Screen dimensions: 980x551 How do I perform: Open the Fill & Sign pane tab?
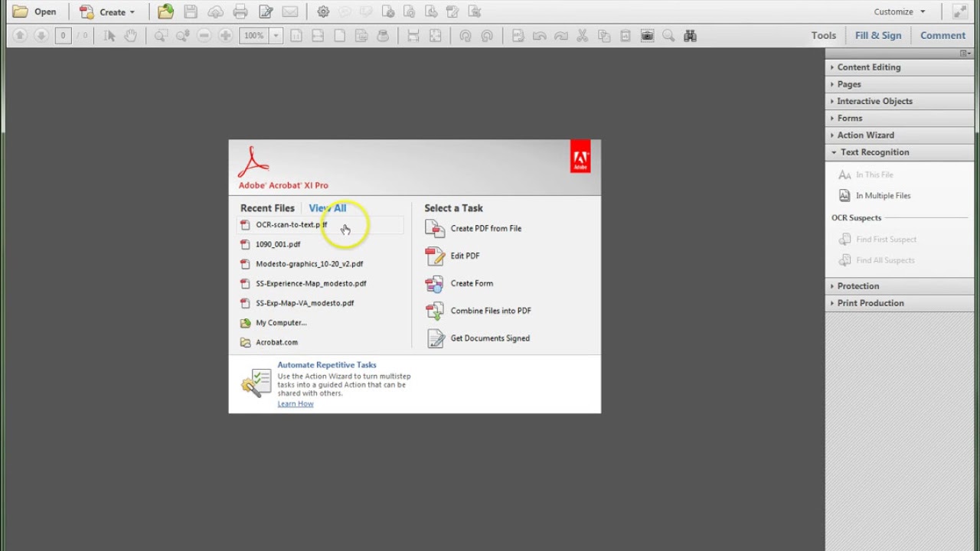(878, 35)
